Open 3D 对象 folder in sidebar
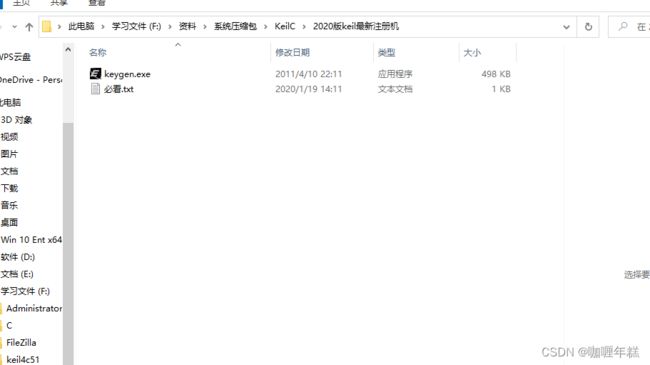The image size is (650, 365). click(17, 120)
